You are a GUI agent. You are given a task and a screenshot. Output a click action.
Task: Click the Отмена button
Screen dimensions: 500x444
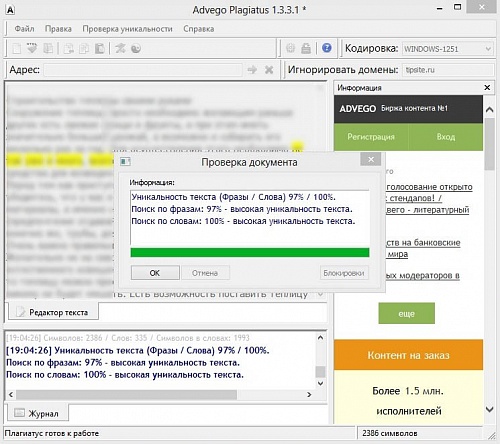point(205,273)
